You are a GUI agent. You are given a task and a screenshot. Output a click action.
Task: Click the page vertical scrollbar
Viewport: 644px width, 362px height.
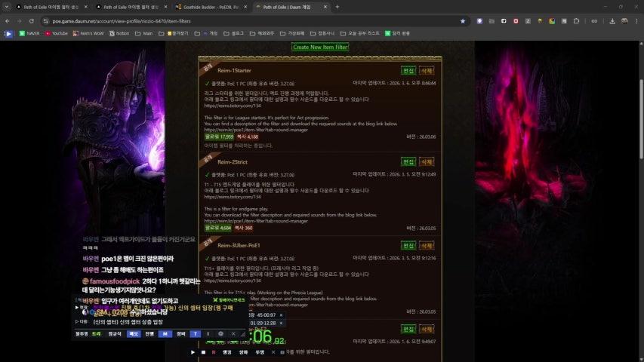pos(641,119)
